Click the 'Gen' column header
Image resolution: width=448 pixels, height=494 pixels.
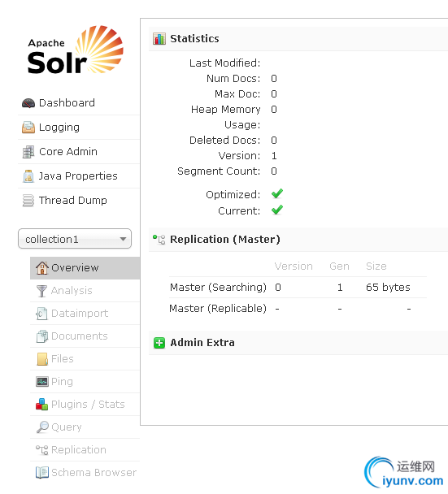point(340,266)
